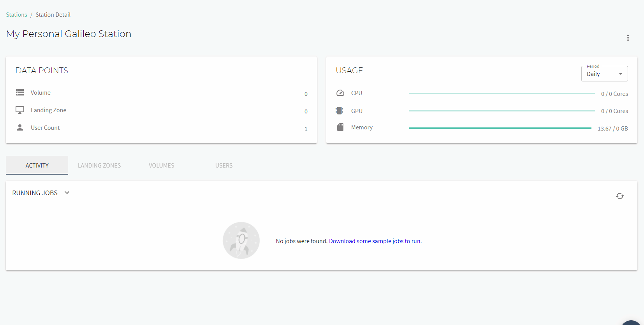The image size is (644, 325).
Task: Click the USAGE heading
Action: click(349, 71)
